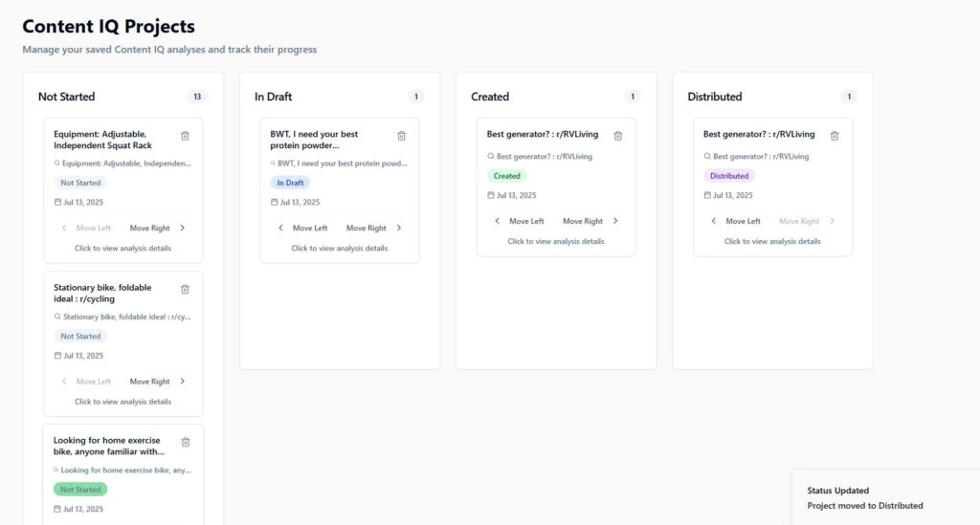The width and height of the screenshot is (980, 525).
Task: Click the green Created status badge
Action: tap(507, 176)
